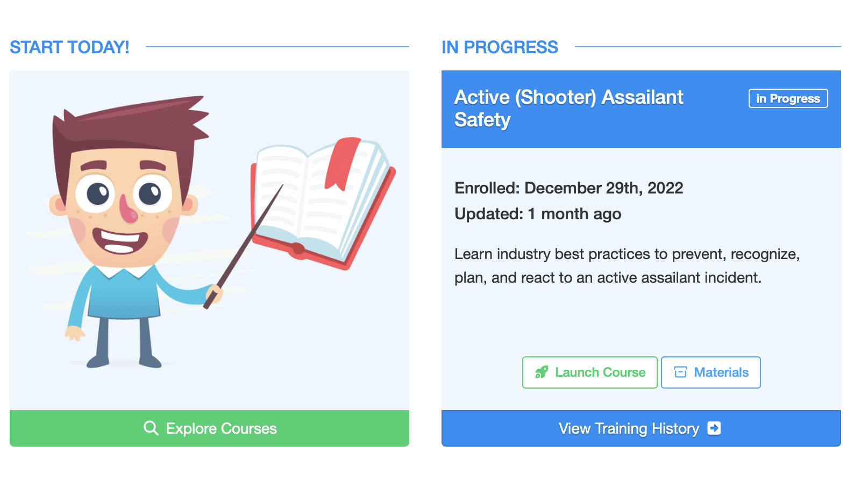Open View Training History
Viewport: 868px width, 488px height.
(x=641, y=428)
